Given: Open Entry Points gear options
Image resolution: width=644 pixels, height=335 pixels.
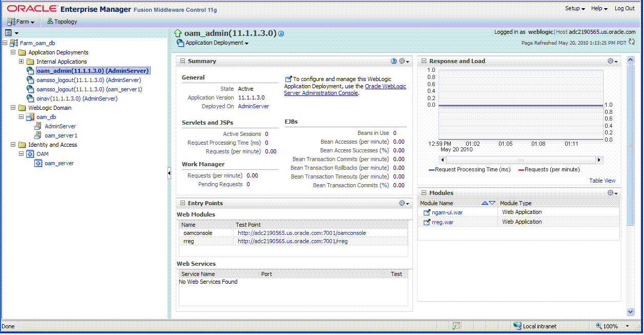Looking at the screenshot, I should click(404, 203).
